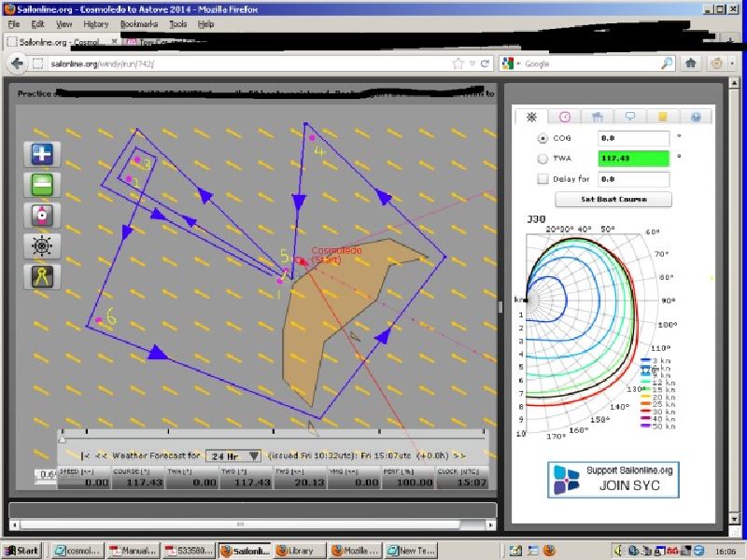The width and height of the screenshot is (747, 560).
Task: Open the View menu
Action: point(63,24)
